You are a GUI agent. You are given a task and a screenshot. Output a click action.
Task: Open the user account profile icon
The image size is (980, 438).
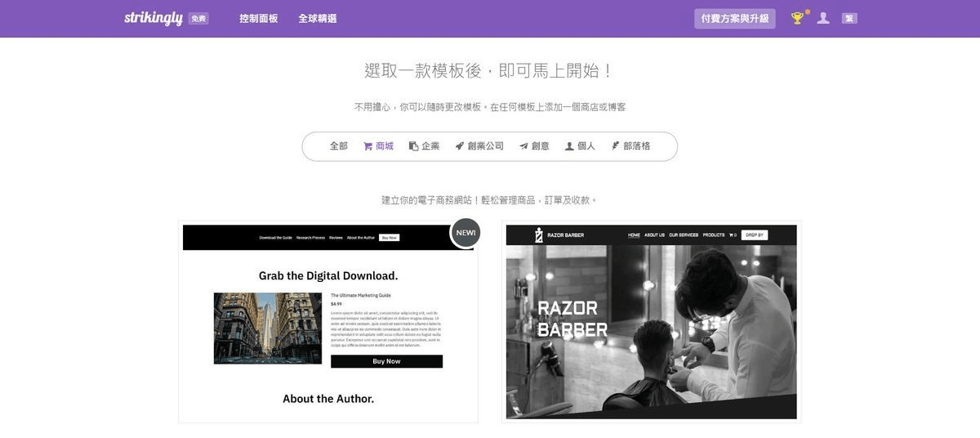pos(823,18)
